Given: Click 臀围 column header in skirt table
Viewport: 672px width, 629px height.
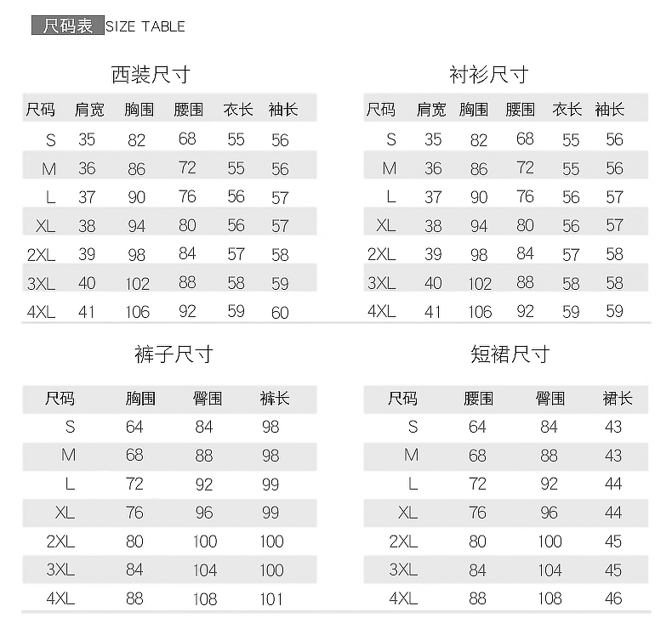Looking at the screenshot, I should [550, 398].
